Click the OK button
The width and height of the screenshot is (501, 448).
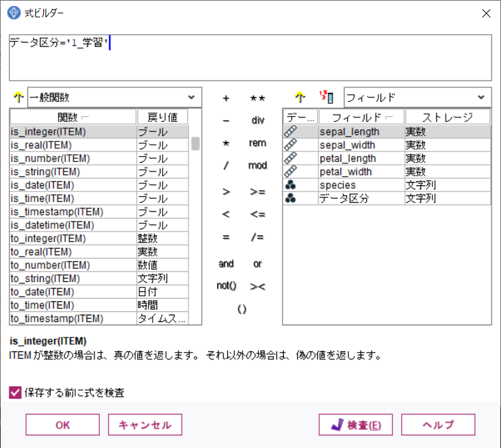(63, 425)
